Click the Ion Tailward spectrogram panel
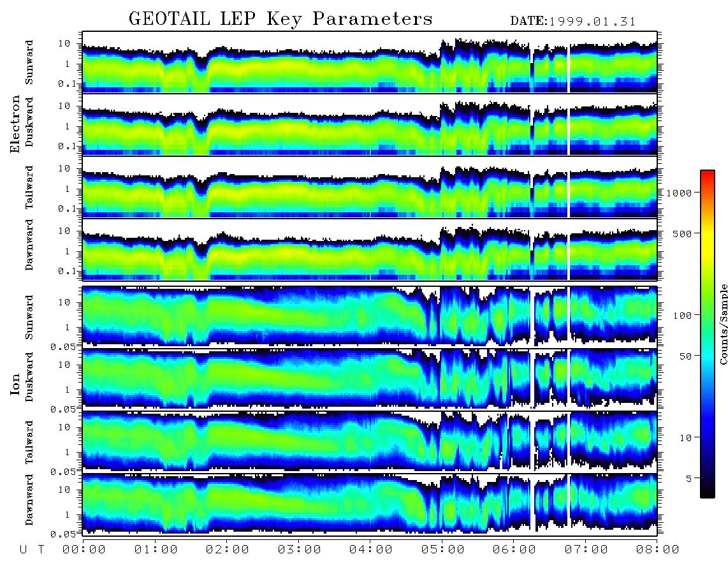The height and width of the screenshot is (561, 728). pos(370,441)
